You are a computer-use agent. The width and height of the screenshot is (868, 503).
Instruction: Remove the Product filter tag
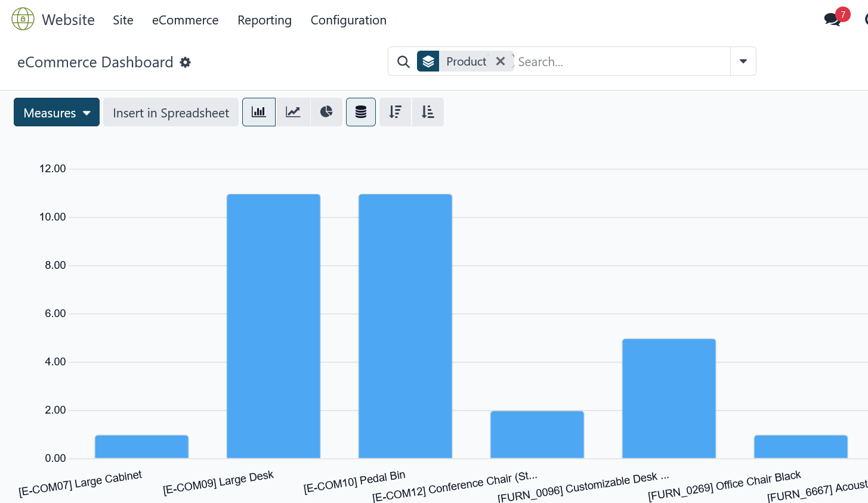click(x=501, y=61)
